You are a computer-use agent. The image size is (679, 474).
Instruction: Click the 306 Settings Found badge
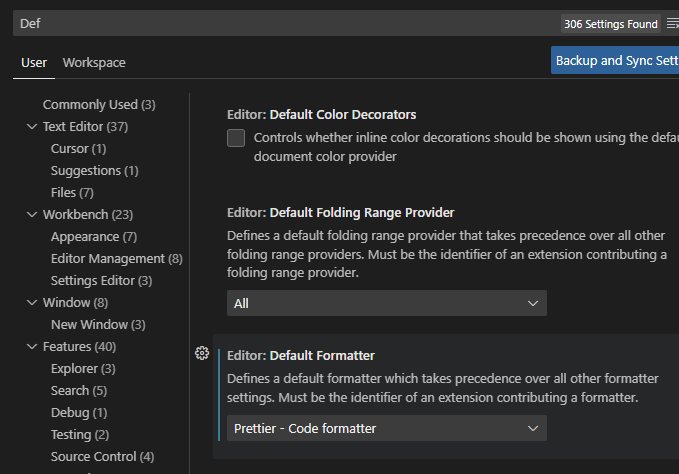(610, 23)
